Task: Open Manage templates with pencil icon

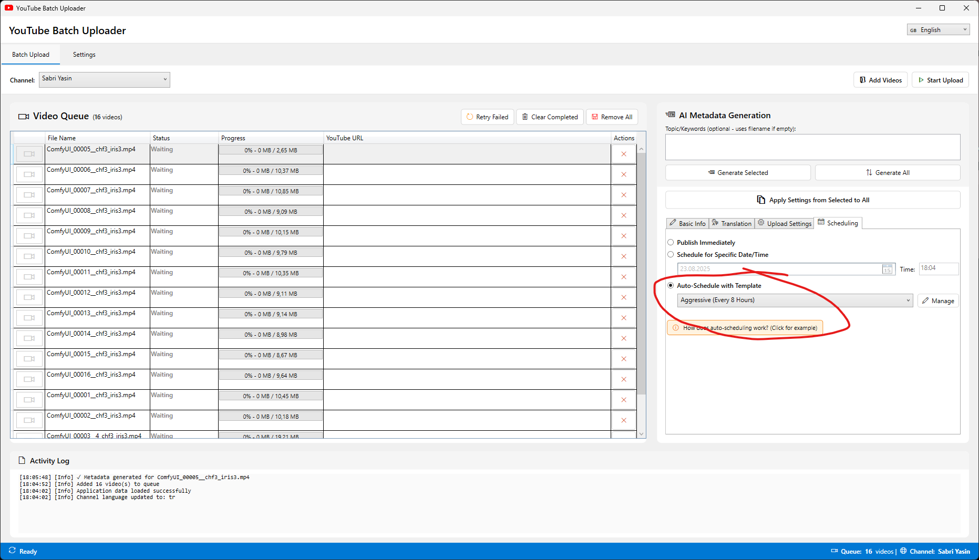Action: [x=938, y=300]
